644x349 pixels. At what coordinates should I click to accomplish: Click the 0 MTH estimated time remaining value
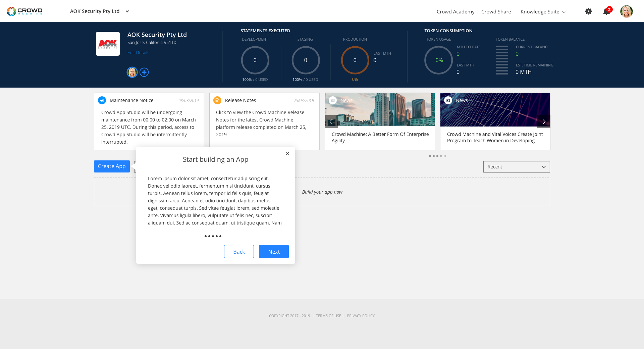pos(524,72)
